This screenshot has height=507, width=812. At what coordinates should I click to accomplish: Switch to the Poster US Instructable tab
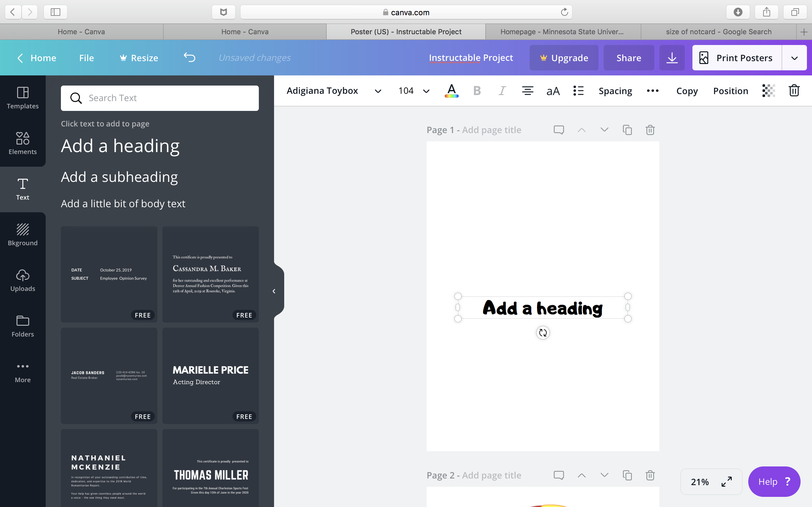(x=406, y=32)
